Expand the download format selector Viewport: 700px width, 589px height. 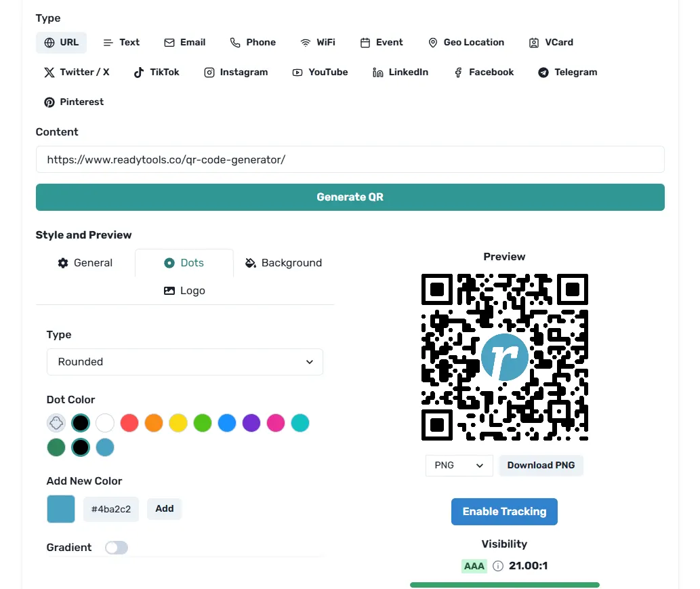tap(459, 465)
